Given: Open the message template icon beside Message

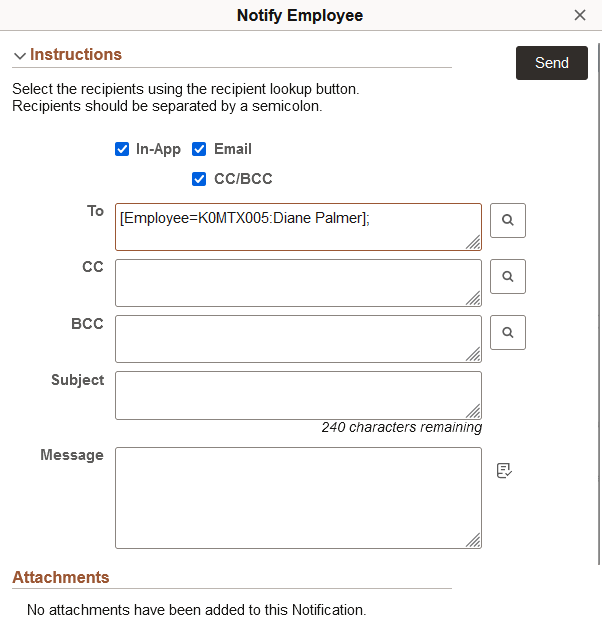Looking at the screenshot, I should (x=504, y=470).
